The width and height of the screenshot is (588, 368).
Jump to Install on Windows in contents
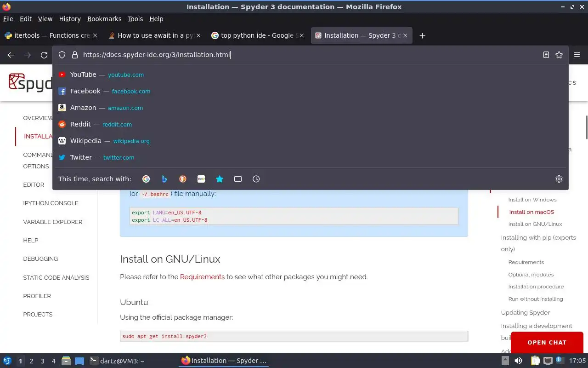point(532,200)
